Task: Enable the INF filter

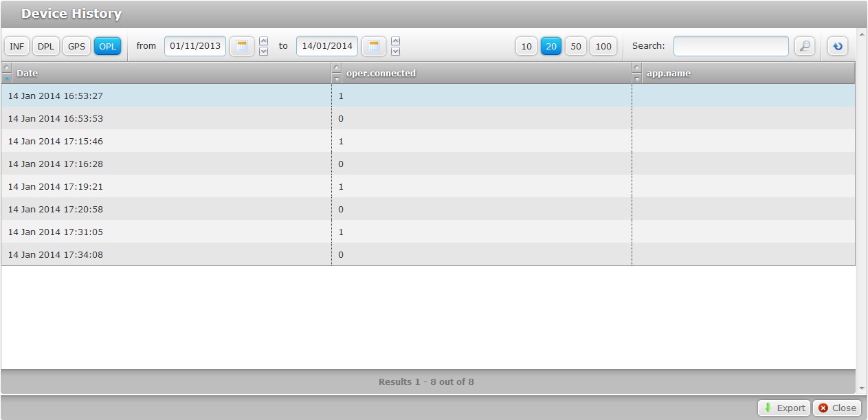Action: pos(16,46)
